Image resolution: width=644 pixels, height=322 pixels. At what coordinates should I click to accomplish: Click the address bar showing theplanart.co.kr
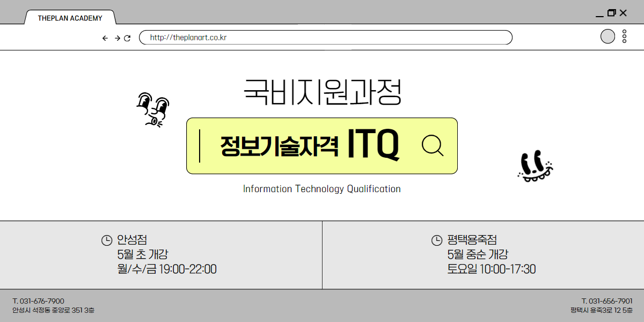pyautogui.click(x=326, y=38)
